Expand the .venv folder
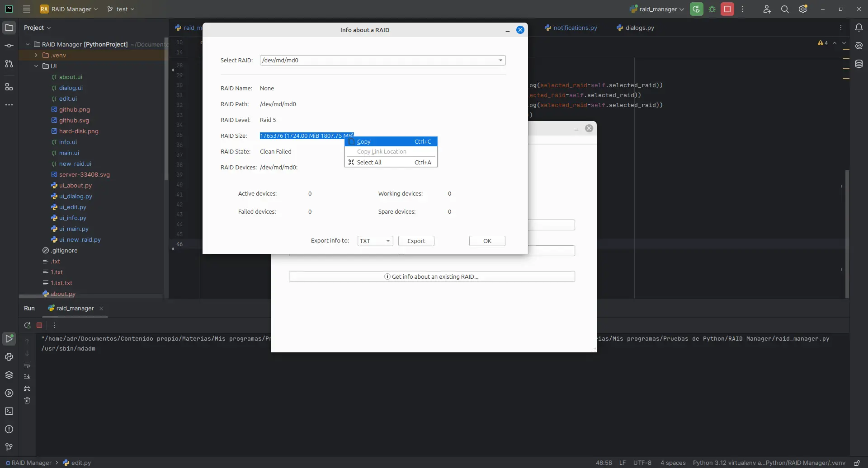868x468 pixels. 36,55
